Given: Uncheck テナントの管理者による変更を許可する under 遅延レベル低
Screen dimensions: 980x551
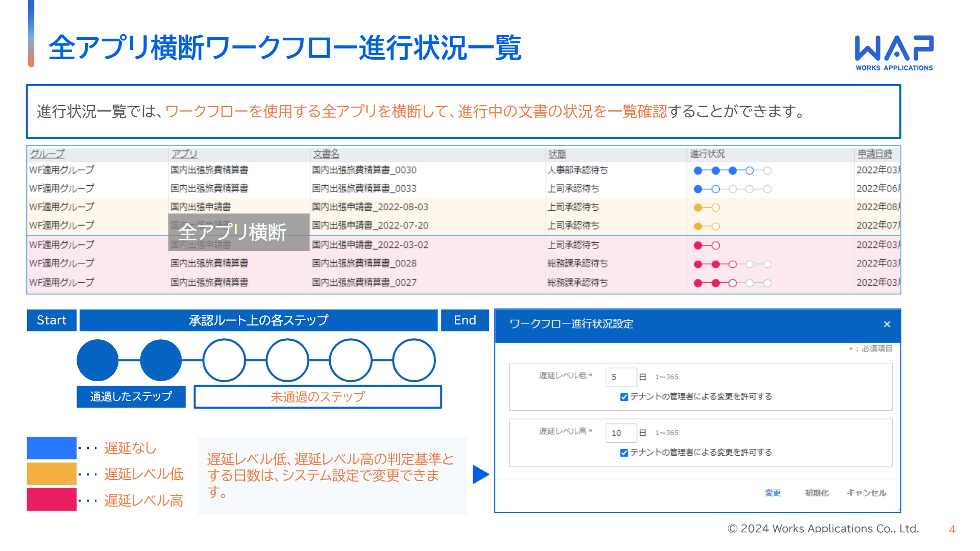Looking at the screenshot, I should click(x=624, y=396).
